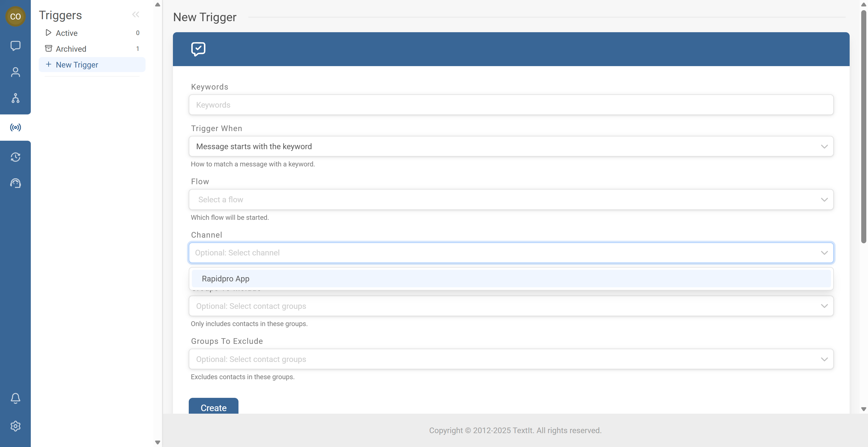This screenshot has height=447, width=868.
Task: Switch to the Active triggers list
Action: (x=66, y=33)
